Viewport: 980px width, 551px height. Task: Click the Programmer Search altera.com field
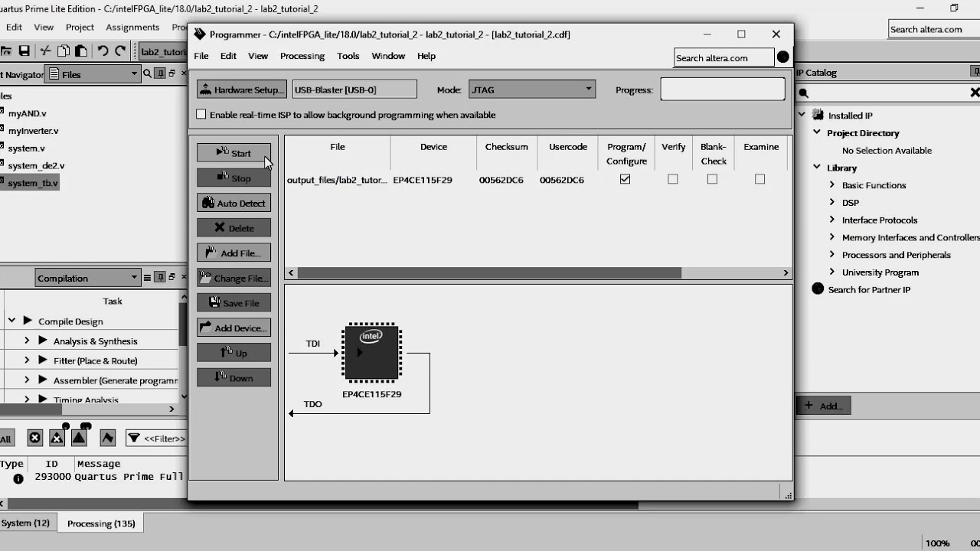coord(724,57)
